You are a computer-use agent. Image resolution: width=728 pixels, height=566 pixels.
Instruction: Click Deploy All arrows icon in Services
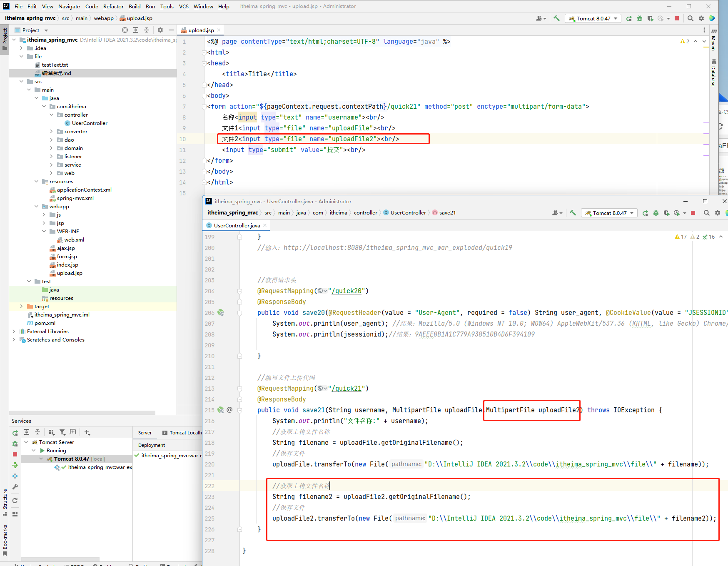(x=15, y=465)
